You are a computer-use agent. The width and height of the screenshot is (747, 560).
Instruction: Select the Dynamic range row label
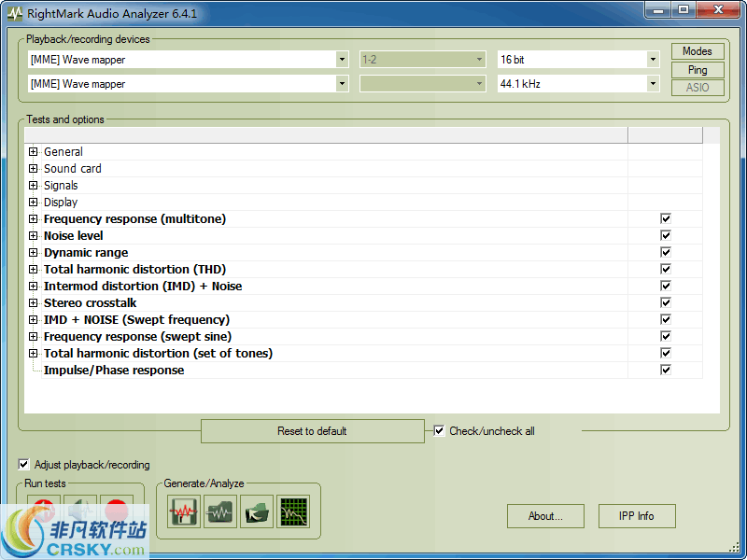(x=86, y=252)
